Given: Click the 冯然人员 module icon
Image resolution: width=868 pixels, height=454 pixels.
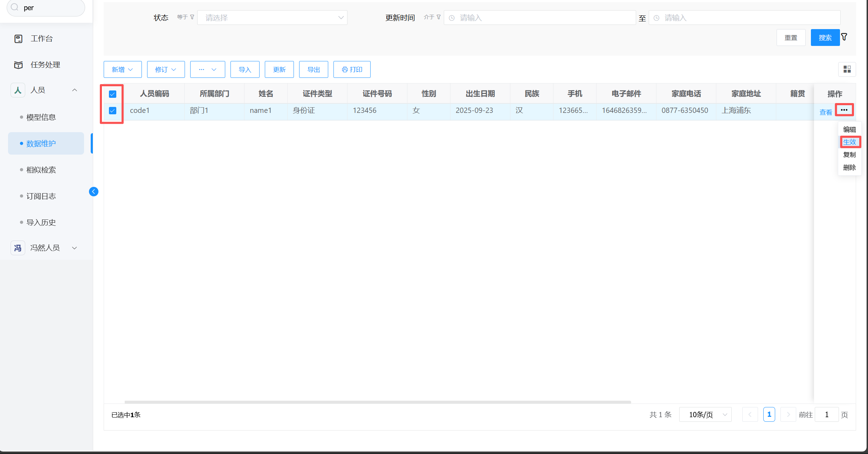Looking at the screenshot, I should coord(18,248).
